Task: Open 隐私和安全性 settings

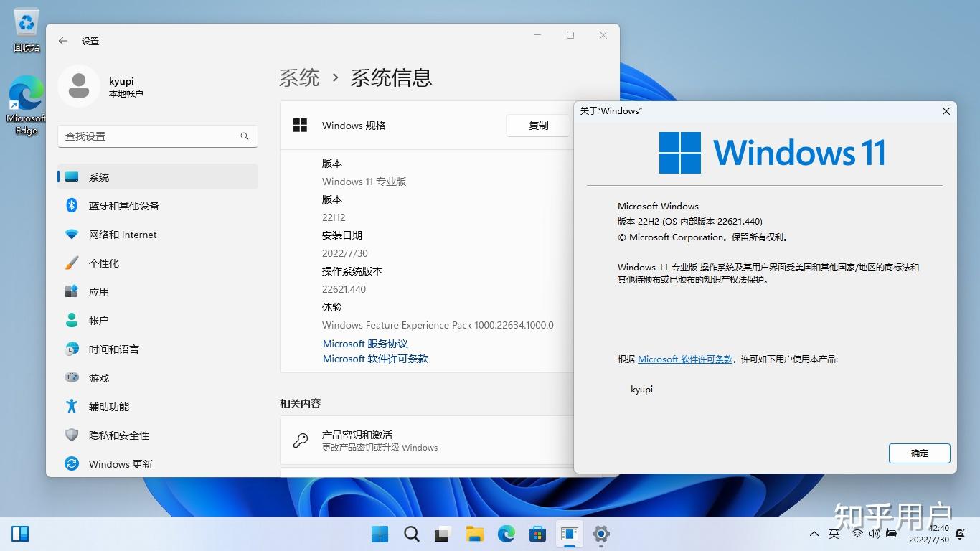Action: [x=117, y=435]
